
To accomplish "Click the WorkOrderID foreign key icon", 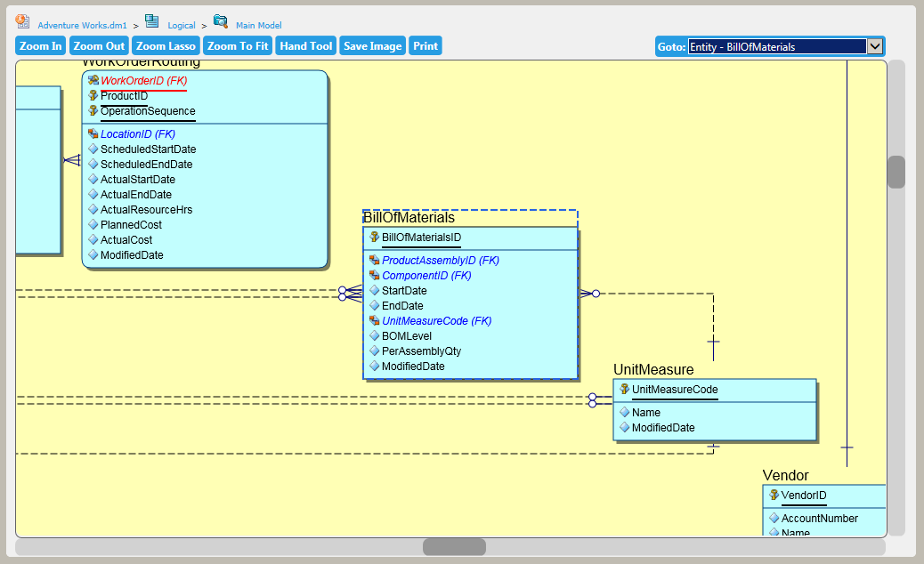I will tap(93, 80).
